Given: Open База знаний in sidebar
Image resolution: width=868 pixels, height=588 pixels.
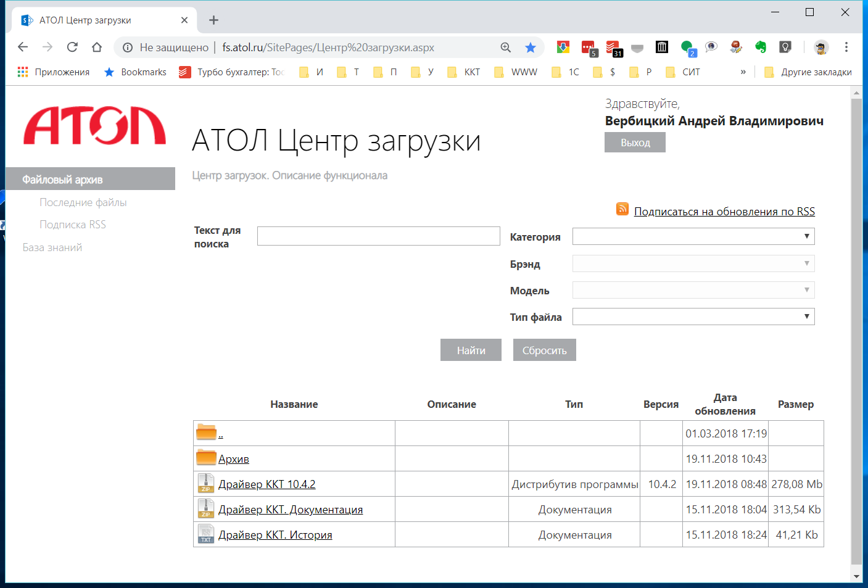Looking at the screenshot, I should pos(52,247).
